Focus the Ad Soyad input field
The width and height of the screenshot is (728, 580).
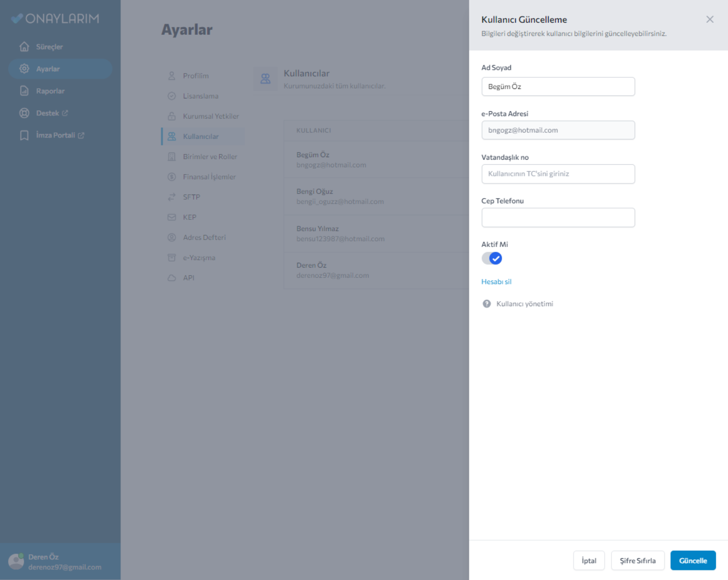pos(558,86)
